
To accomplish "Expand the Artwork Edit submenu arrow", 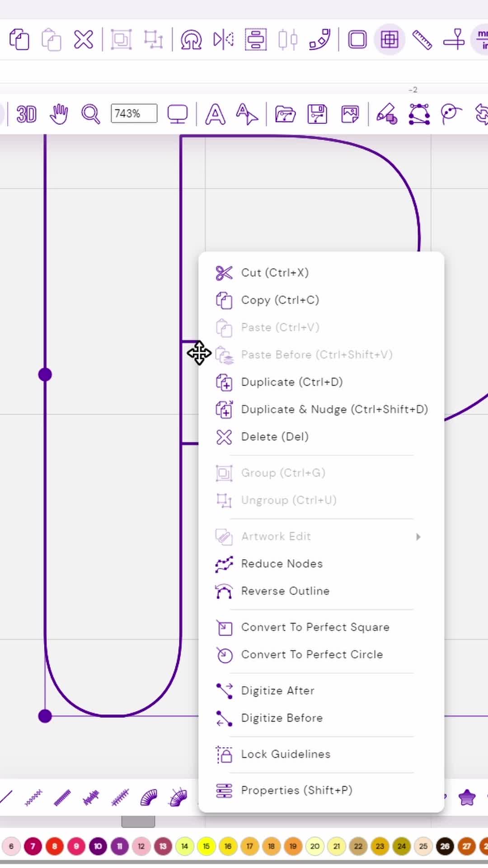I will pos(418,537).
